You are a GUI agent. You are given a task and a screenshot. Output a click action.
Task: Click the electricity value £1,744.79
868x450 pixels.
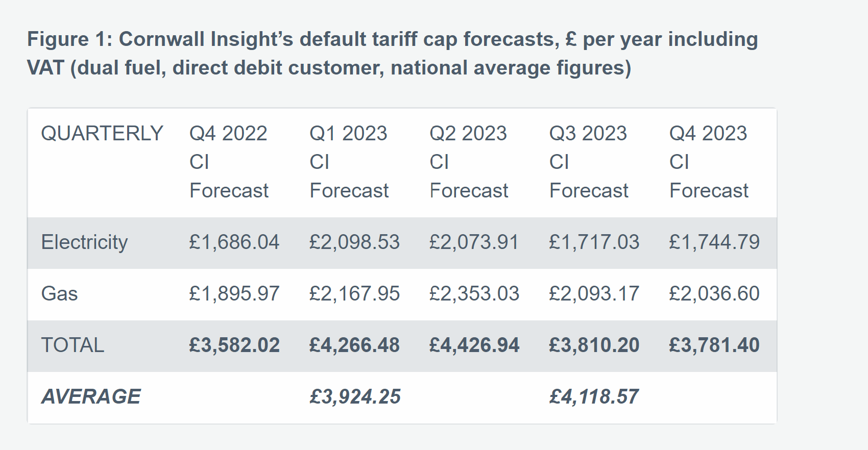[x=714, y=242]
